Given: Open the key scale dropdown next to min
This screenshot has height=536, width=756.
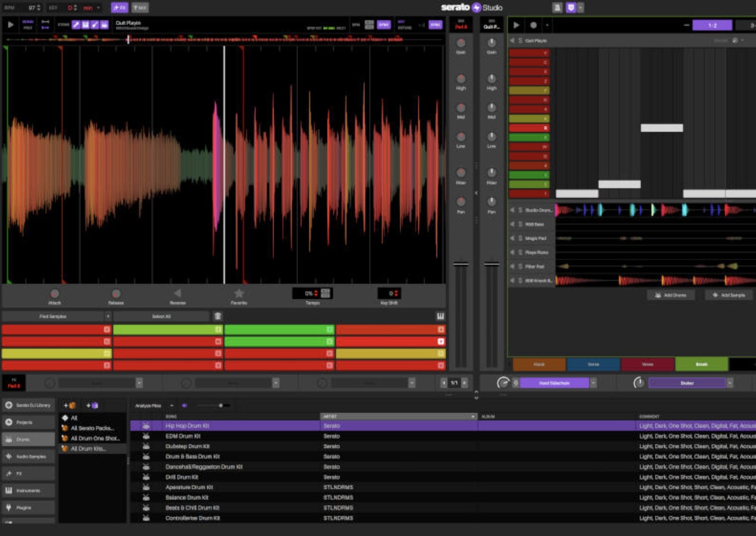Looking at the screenshot, I should (98, 8).
